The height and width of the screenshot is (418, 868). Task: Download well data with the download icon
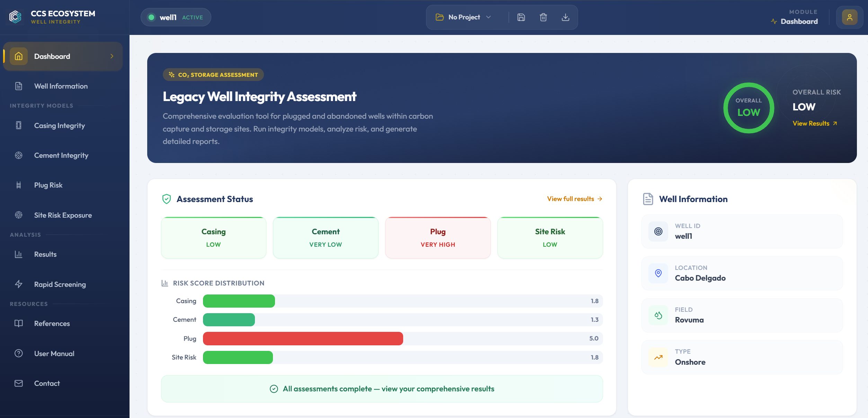point(566,17)
